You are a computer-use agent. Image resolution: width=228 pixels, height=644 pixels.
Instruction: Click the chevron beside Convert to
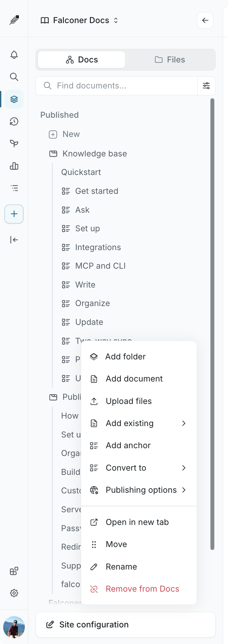[184, 468]
